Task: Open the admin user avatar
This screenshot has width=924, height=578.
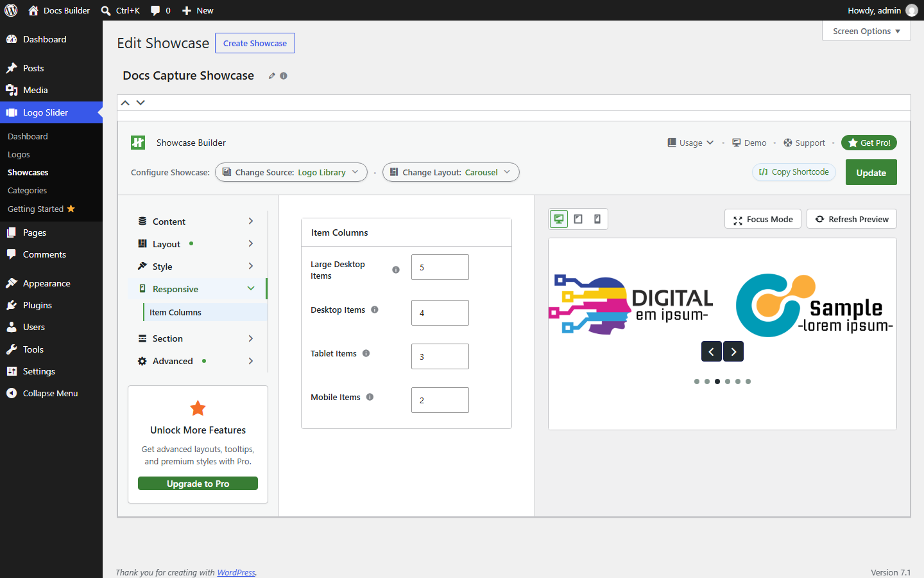Action: [912, 10]
